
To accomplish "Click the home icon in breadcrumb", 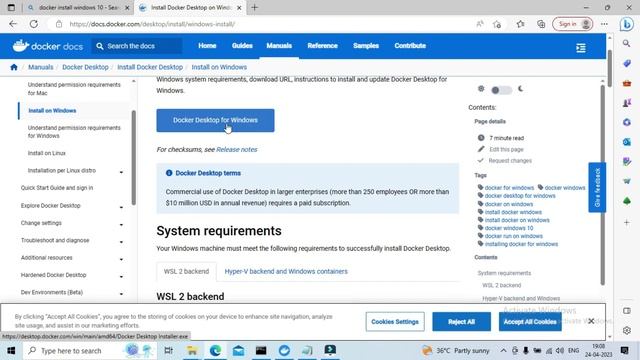I will pyautogui.click(x=14, y=67).
